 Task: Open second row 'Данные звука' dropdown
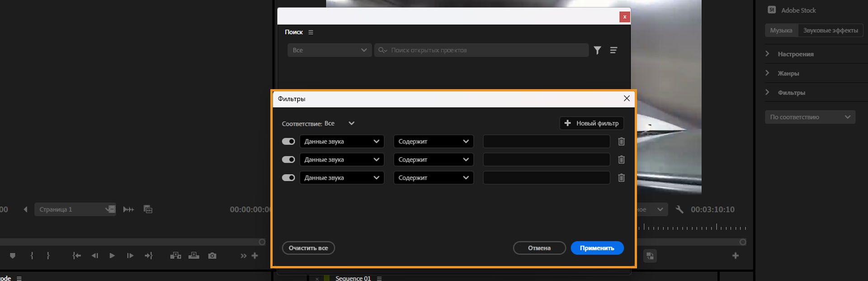tap(342, 160)
